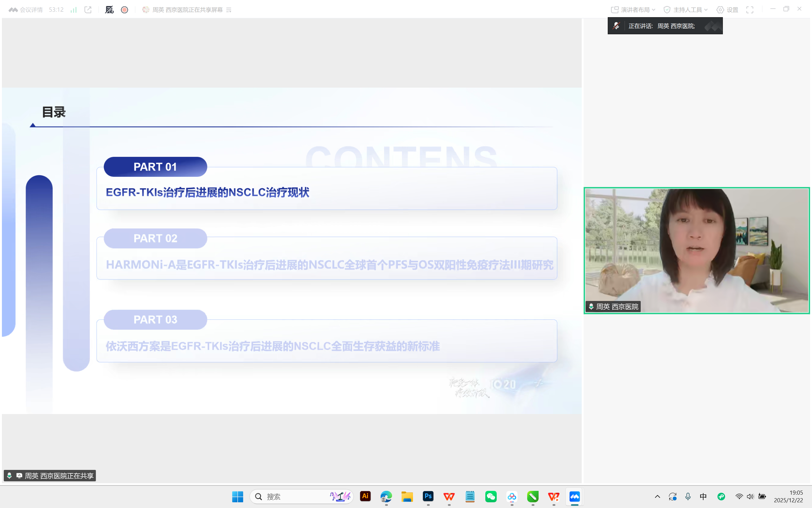The image size is (812, 508).
Task: Open Baidu Netdisk from the taskbar
Action: click(x=512, y=496)
